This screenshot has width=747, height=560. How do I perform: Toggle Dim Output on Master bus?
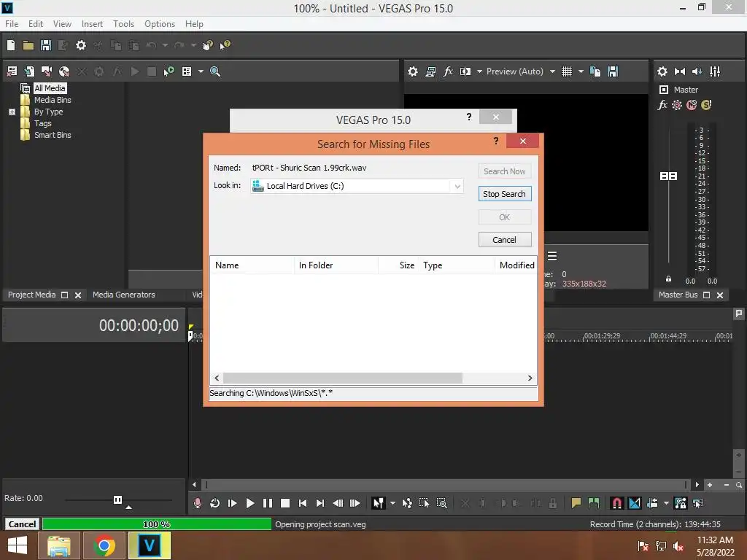coord(697,71)
